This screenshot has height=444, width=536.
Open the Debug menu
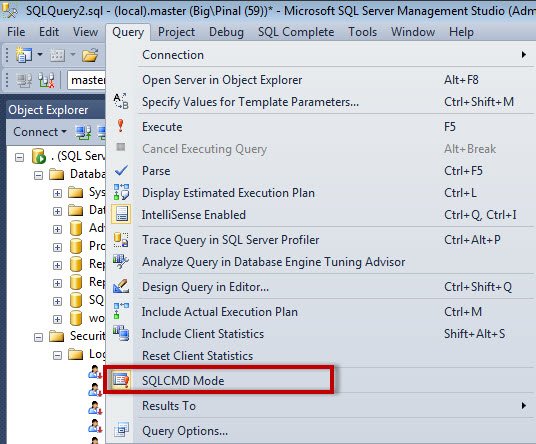coord(226,32)
